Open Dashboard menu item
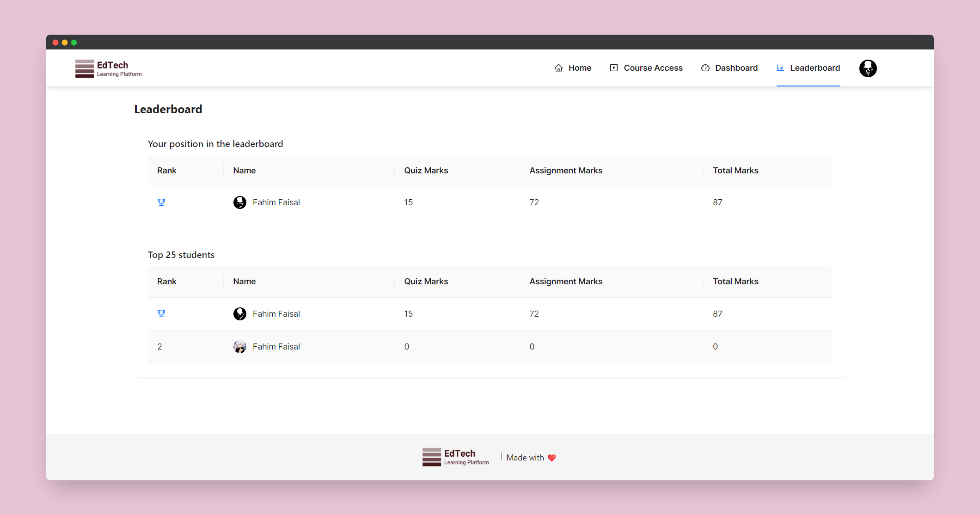Viewport: 980px width, 515px height. tap(736, 68)
